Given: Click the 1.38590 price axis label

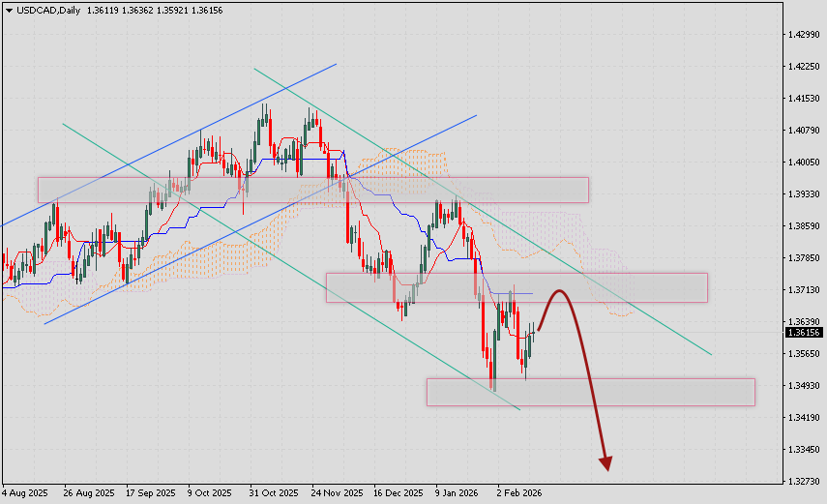Looking at the screenshot, I should tap(805, 226).
